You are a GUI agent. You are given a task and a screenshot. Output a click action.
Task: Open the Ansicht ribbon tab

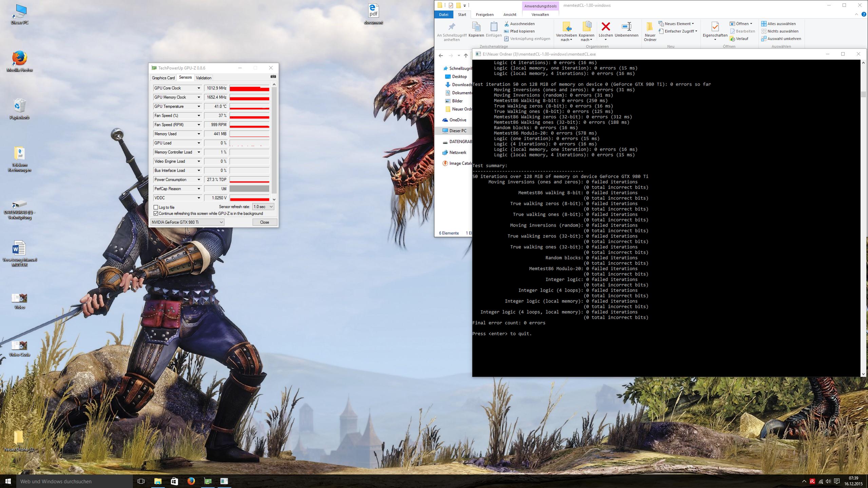pyautogui.click(x=509, y=15)
